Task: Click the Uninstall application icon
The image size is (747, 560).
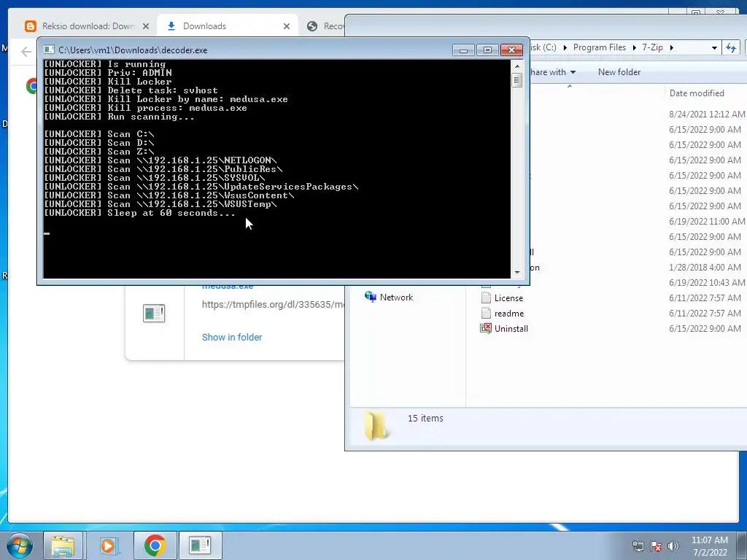Action: (485, 329)
